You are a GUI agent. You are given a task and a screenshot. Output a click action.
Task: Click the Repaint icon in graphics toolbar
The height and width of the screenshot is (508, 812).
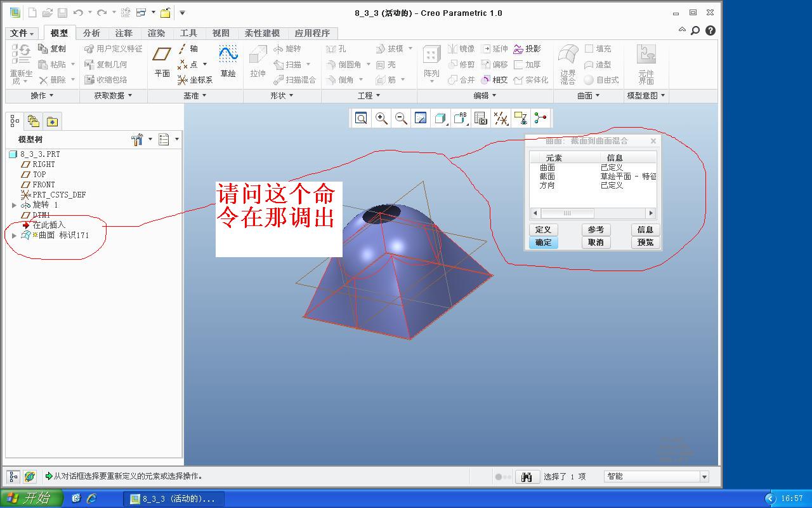pyautogui.click(x=421, y=118)
